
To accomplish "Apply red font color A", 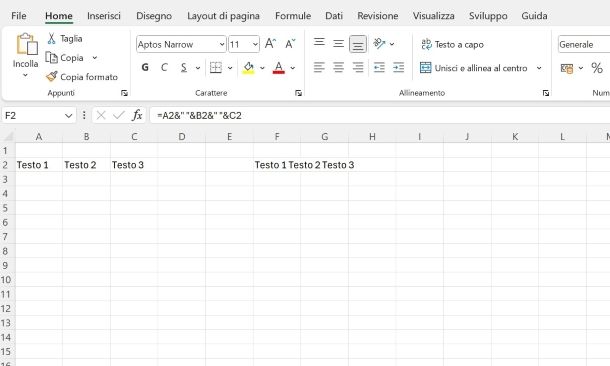I will point(279,68).
